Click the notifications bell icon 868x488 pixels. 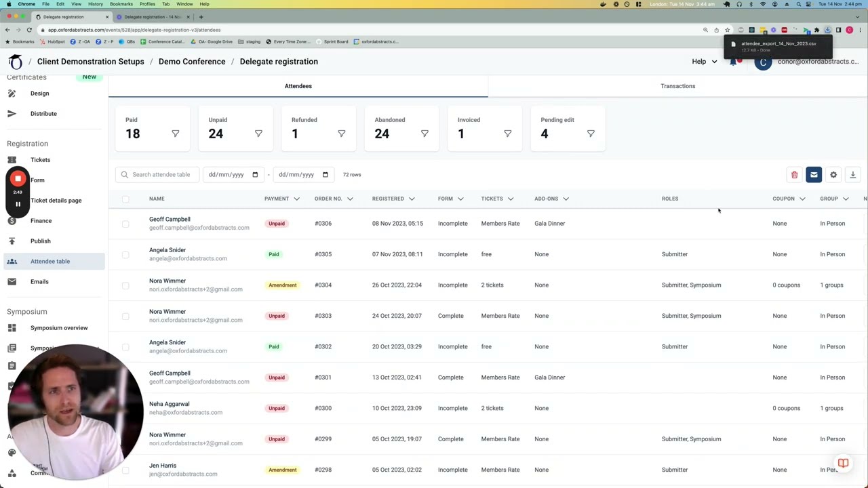(x=733, y=62)
